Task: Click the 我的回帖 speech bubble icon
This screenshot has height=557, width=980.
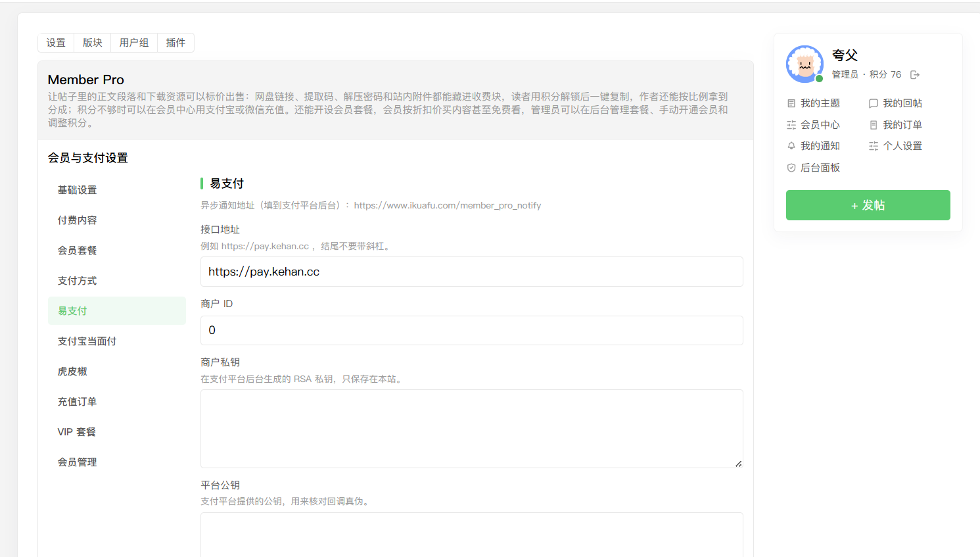Action: point(874,103)
